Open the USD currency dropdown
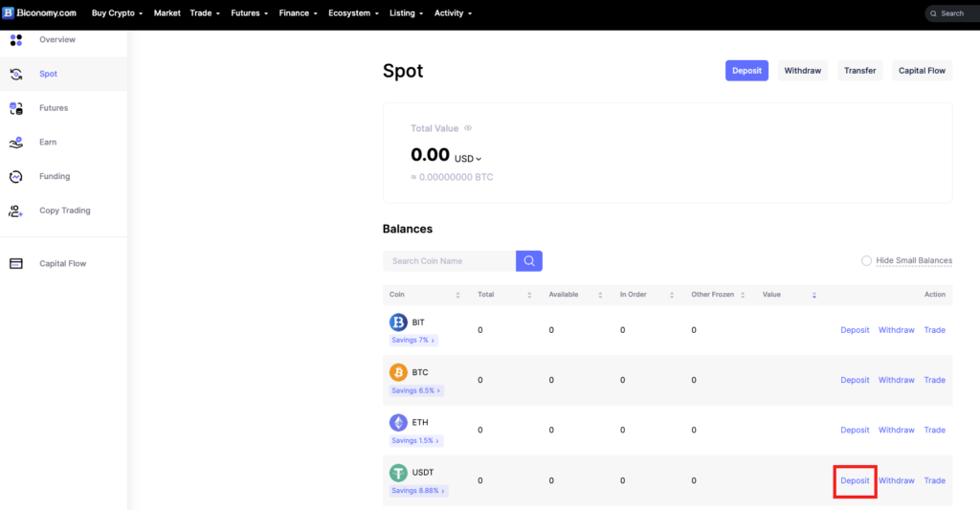Viewport: 980px width, 510px height. click(x=467, y=159)
